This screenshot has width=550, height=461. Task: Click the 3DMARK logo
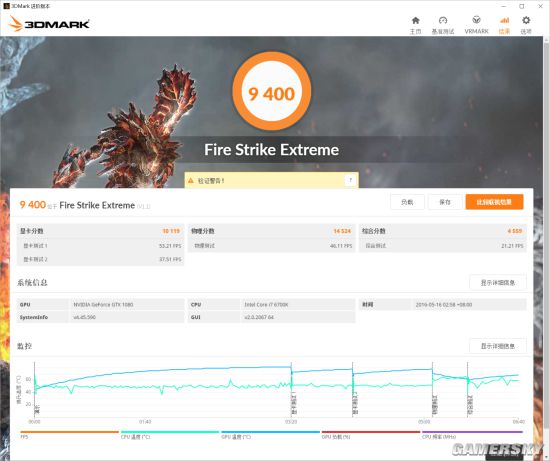tap(49, 24)
